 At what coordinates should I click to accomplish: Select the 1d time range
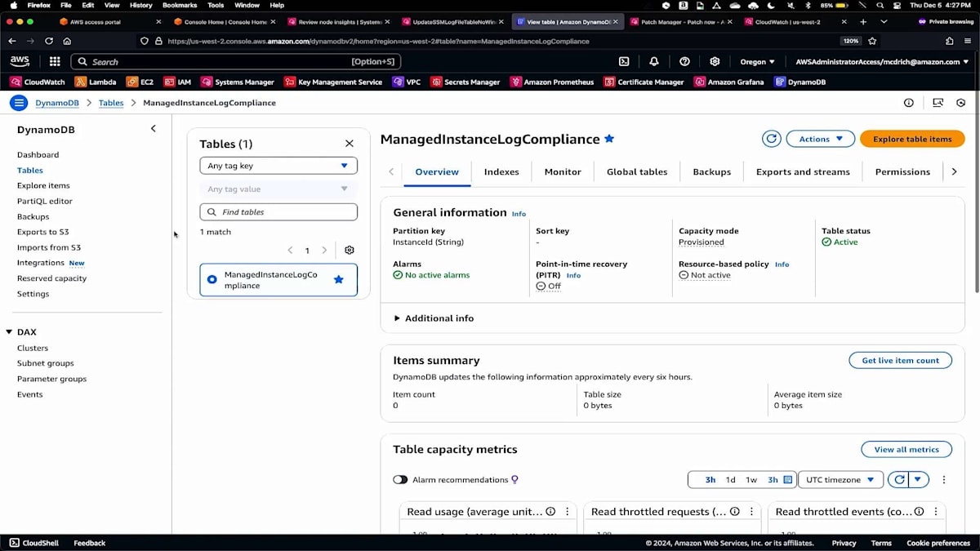pyautogui.click(x=731, y=480)
